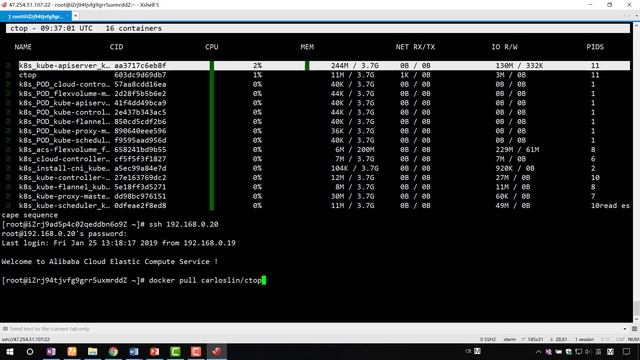
Task: Select the k8s_acs-flexvolume_f container row
Action: (x=324, y=150)
